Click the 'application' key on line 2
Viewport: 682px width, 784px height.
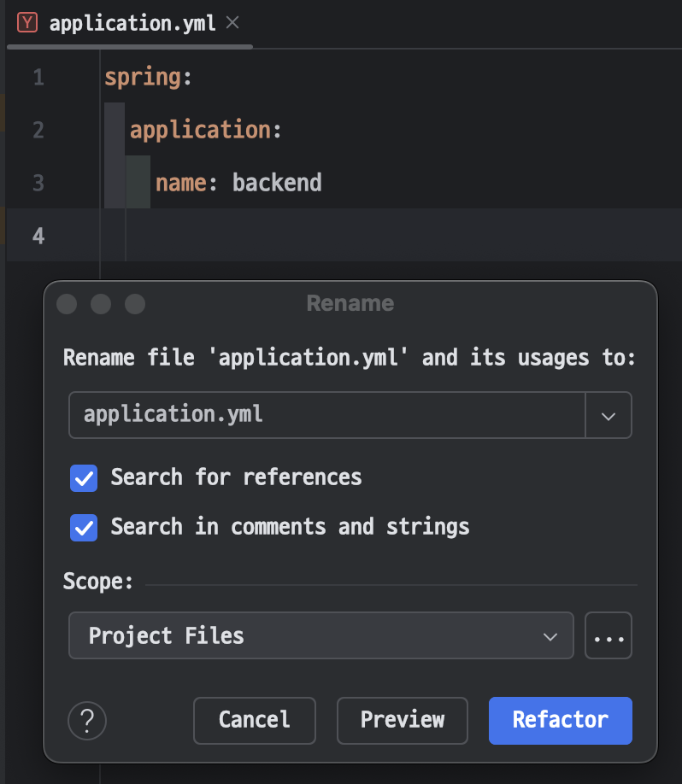tap(199, 131)
